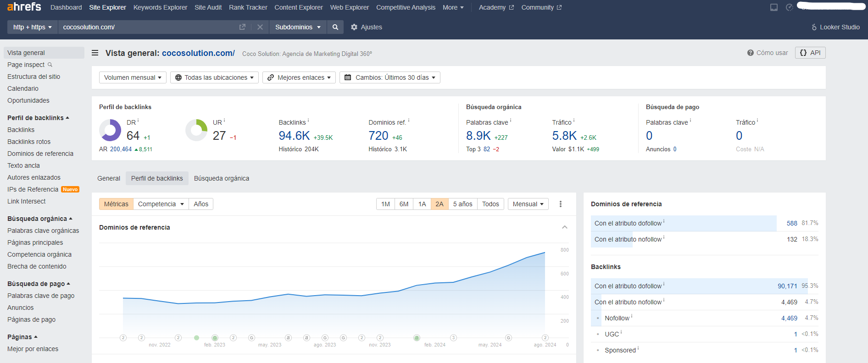Select the Todos time range
This screenshot has height=363, width=868.
click(x=490, y=204)
